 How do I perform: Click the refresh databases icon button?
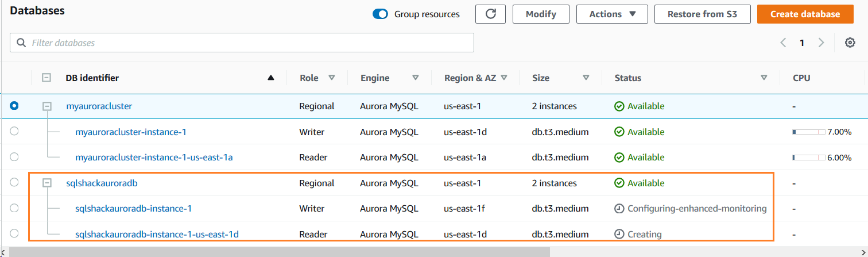[490, 14]
